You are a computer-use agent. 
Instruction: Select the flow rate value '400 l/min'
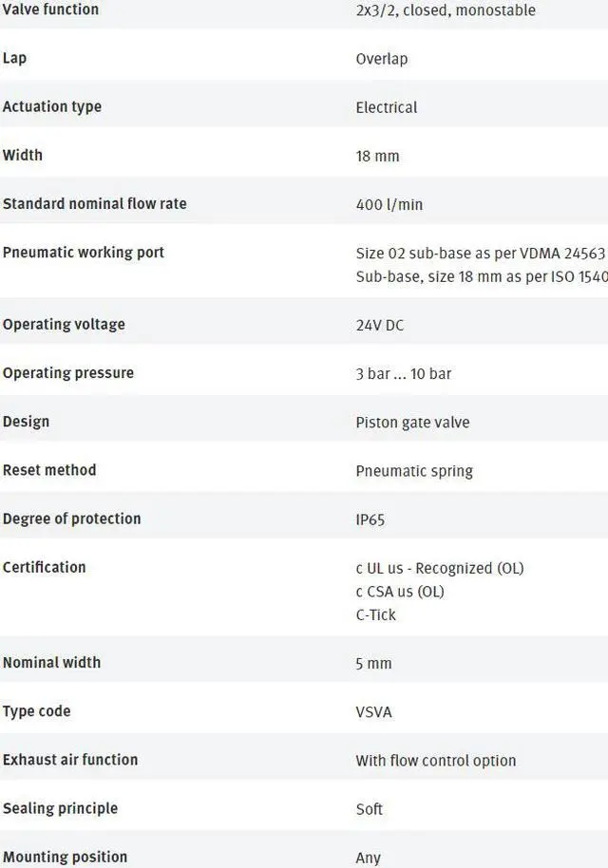click(x=389, y=204)
